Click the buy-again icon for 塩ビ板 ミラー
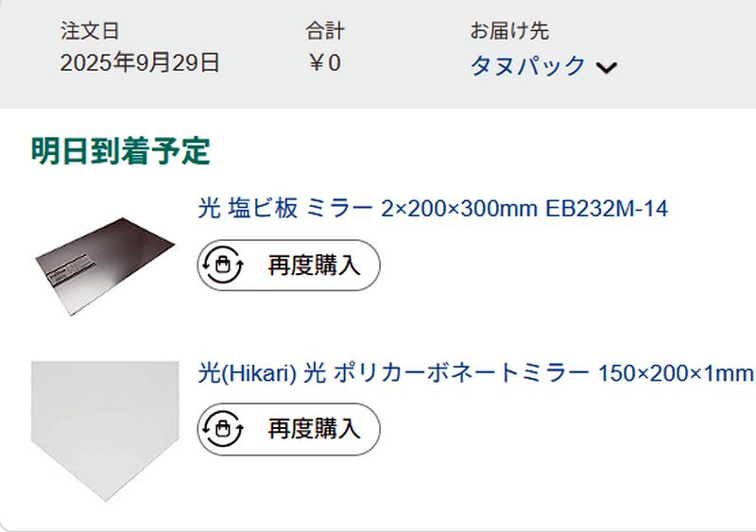Image resolution: width=756 pixels, height=532 pixels. [223, 266]
